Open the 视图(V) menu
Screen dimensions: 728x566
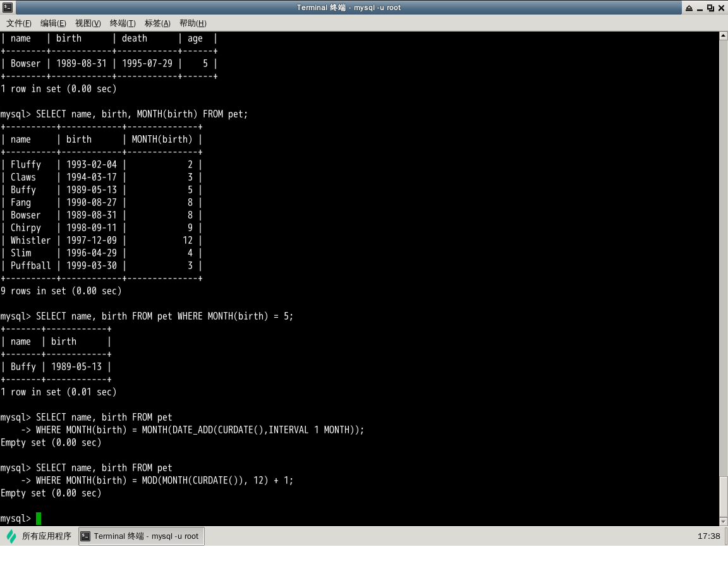88,23
